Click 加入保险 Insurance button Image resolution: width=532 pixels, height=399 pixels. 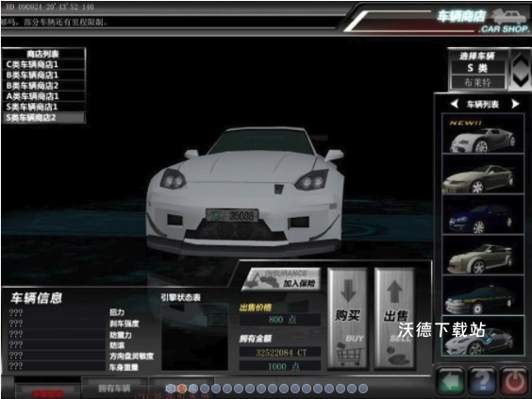tap(282, 279)
